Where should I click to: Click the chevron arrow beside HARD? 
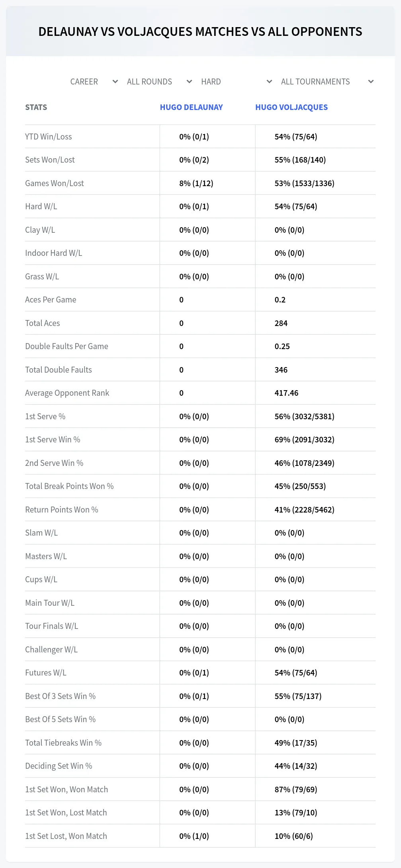(x=269, y=82)
